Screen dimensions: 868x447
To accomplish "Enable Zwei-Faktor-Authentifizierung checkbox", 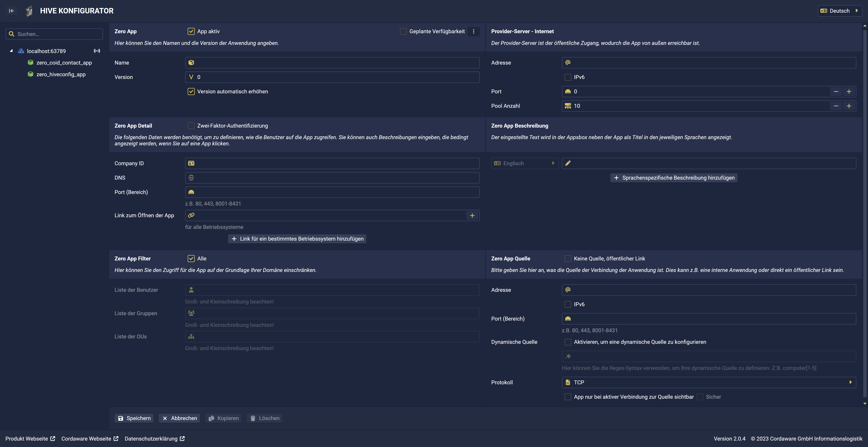I will pos(191,126).
